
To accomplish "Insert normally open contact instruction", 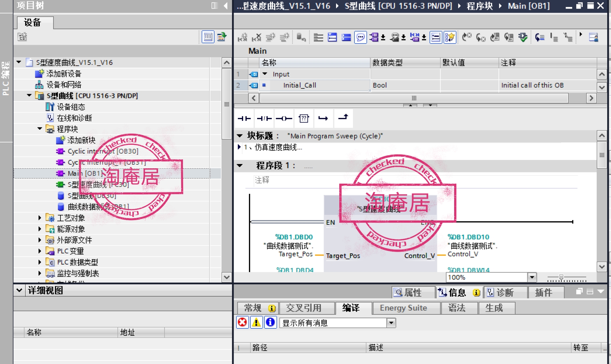I will click(244, 119).
